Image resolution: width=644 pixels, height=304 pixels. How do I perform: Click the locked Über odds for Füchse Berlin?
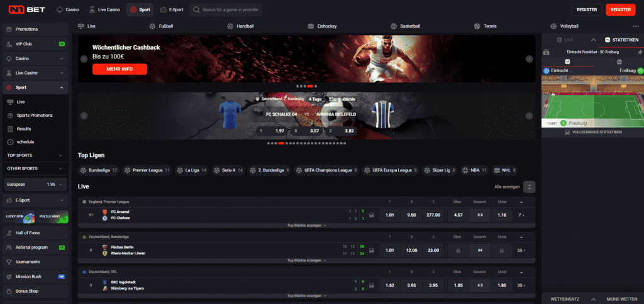click(x=458, y=250)
